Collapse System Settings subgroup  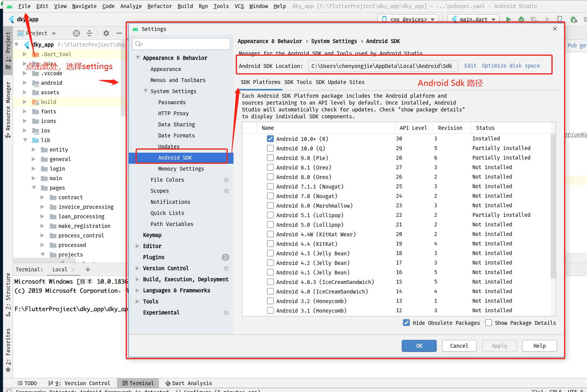pyautogui.click(x=146, y=91)
